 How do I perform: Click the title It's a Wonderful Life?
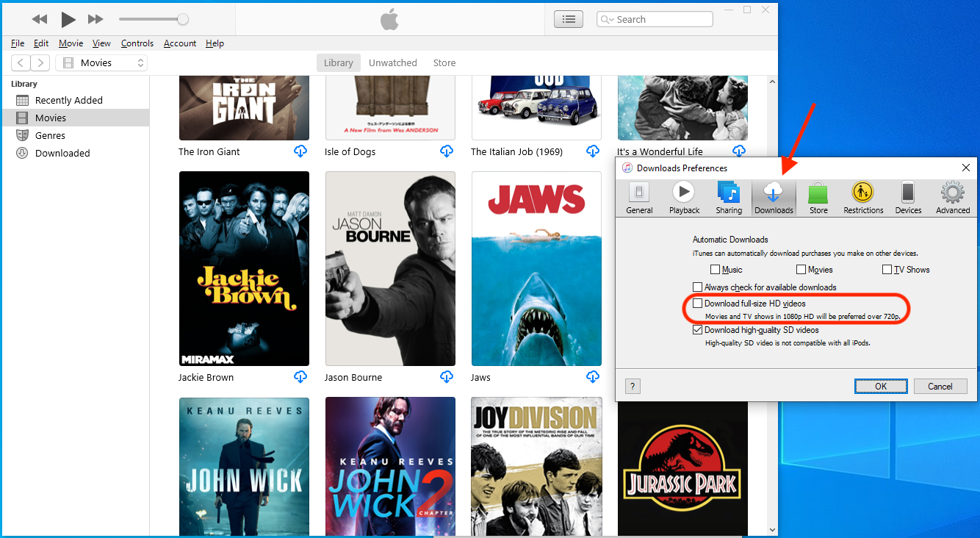(660, 152)
